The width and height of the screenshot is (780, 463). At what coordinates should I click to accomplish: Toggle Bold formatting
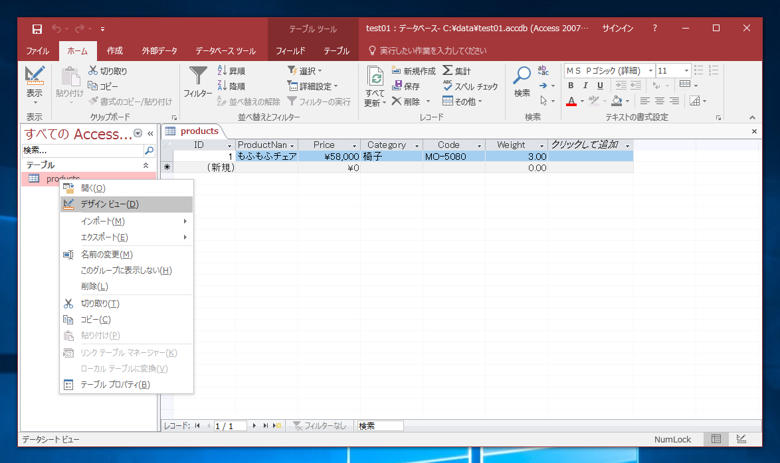coord(571,86)
